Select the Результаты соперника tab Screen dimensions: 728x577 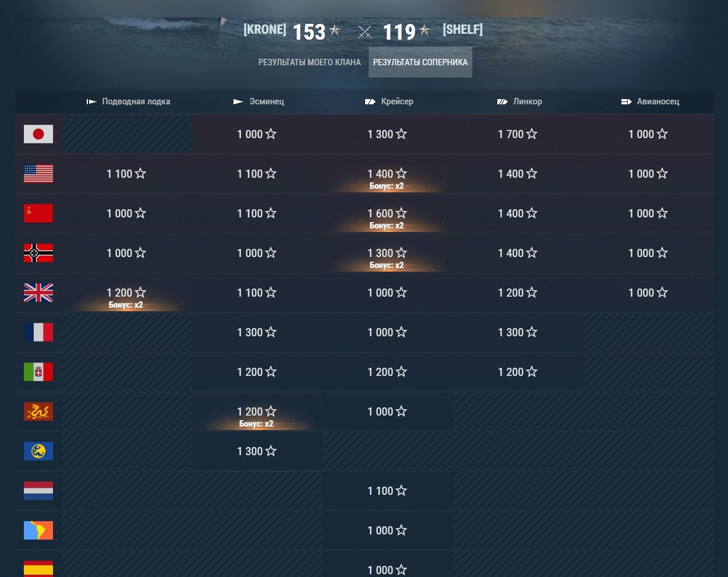click(x=420, y=62)
